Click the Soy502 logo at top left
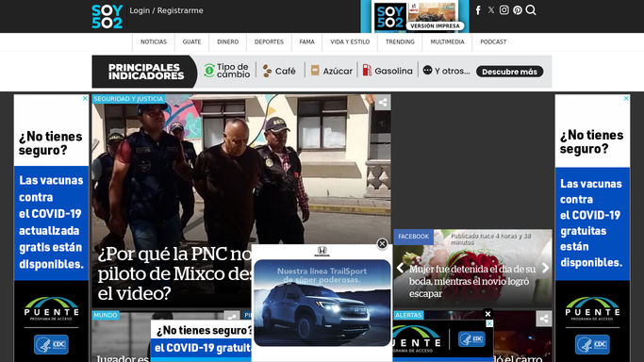The width and height of the screenshot is (644, 362). click(107, 16)
